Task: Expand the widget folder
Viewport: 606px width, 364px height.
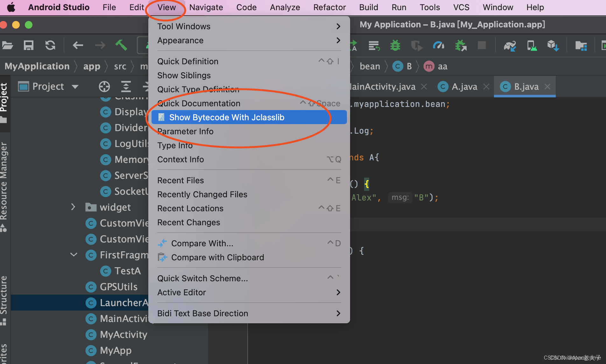Action: click(x=73, y=207)
